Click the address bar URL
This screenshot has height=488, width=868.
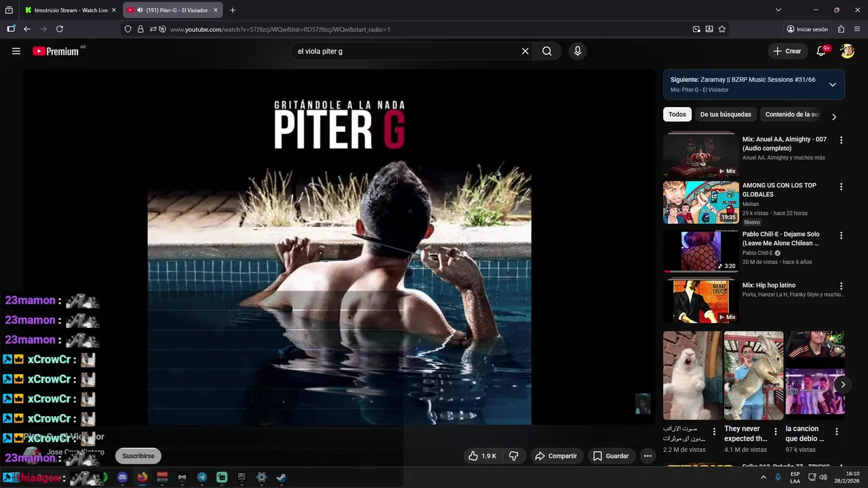point(280,29)
